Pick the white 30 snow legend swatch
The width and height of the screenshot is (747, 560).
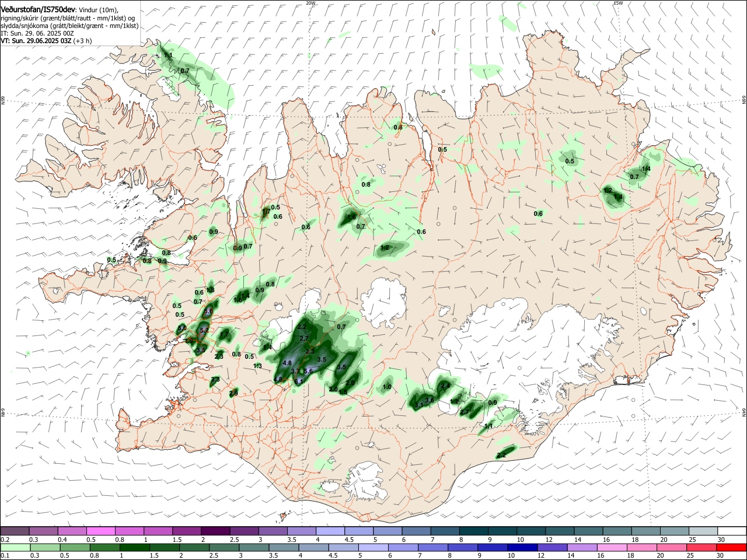[731, 531]
